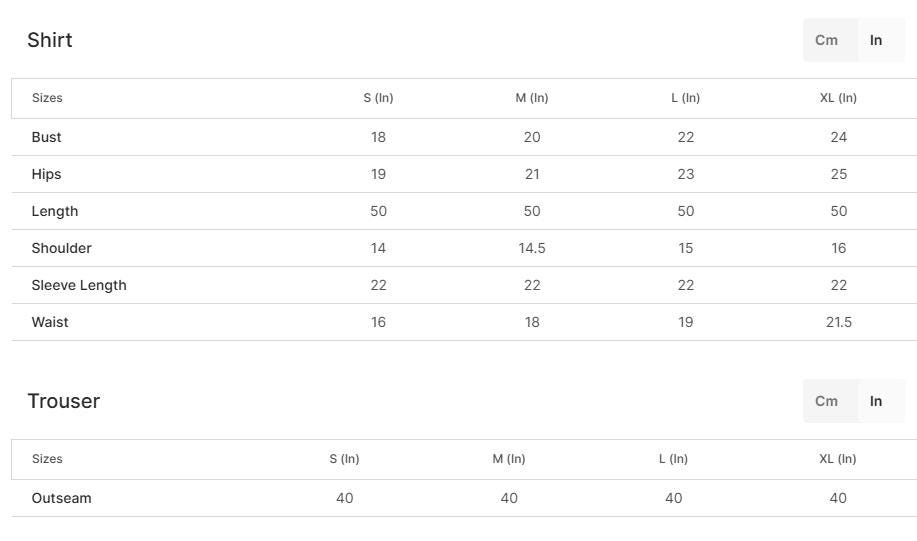917x541 pixels.
Task: Select In units for the Trouser table
Action: 877,401
